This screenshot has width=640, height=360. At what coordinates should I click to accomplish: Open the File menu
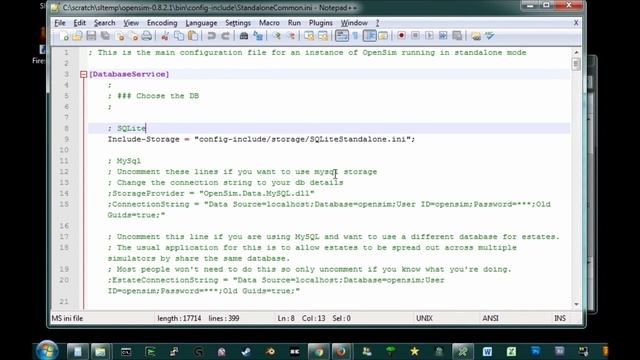pyautogui.click(x=60, y=23)
